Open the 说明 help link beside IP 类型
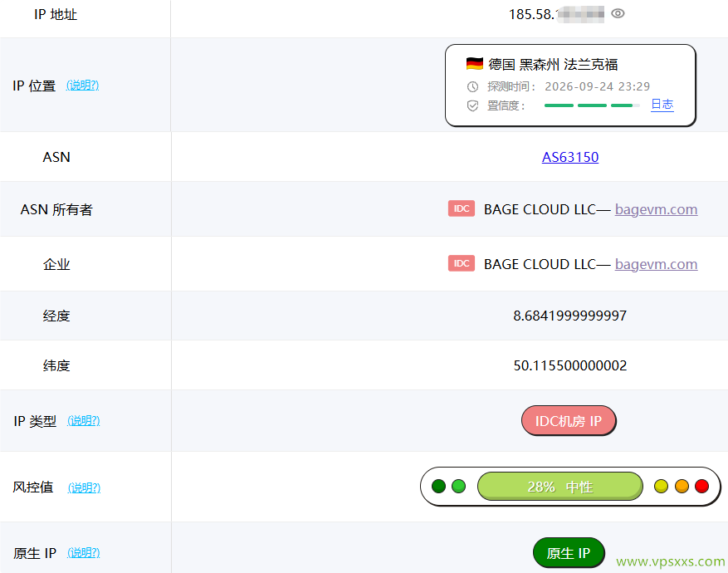728x573 pixels. (84, 421)
